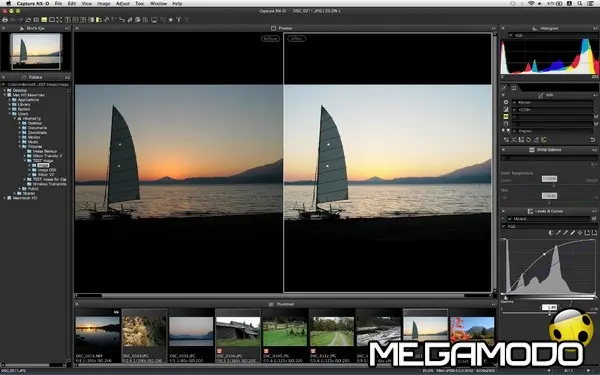
Task: Open the Original dropdown in Edit panel
Action: tap(553, 131)
